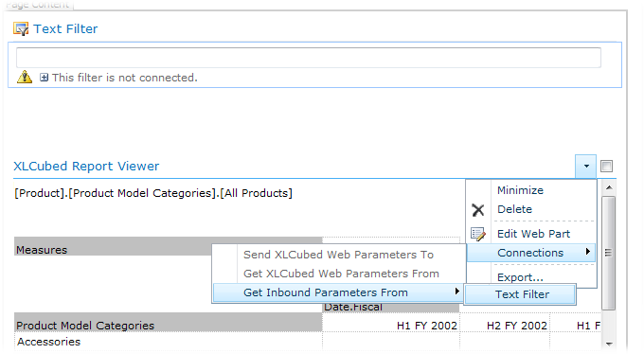Select Send XLCubed Web Parameters To

click(338, 255)
